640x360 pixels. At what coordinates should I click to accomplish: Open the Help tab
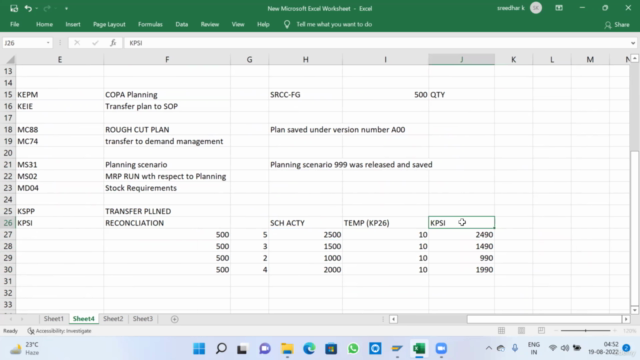[x=263, y=24]
